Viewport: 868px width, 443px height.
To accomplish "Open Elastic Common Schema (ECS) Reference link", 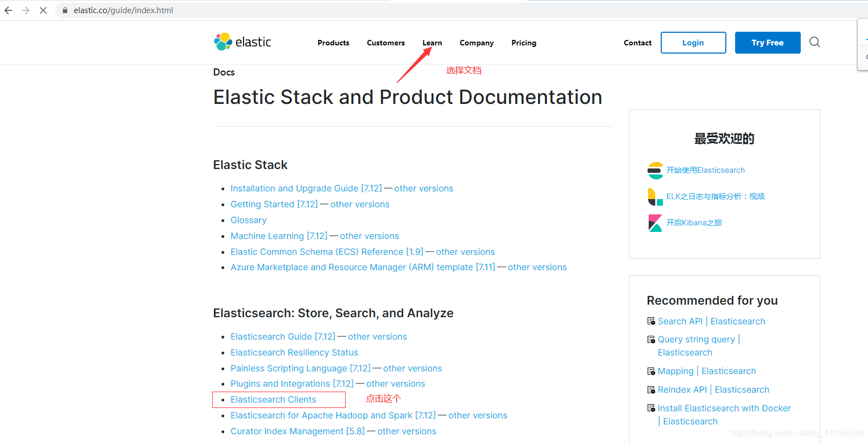I will [x=327, y=252].
